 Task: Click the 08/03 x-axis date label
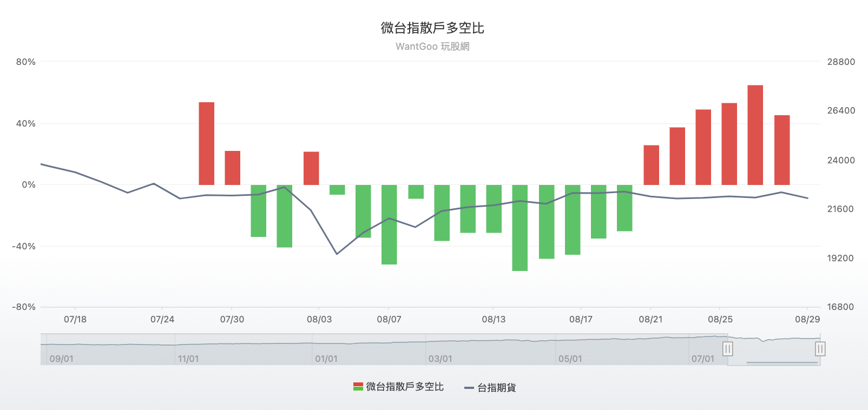[x=319, y=319]
